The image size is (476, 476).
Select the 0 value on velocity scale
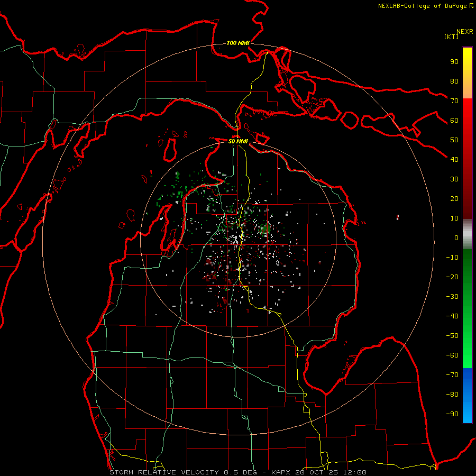coord(456,238)
